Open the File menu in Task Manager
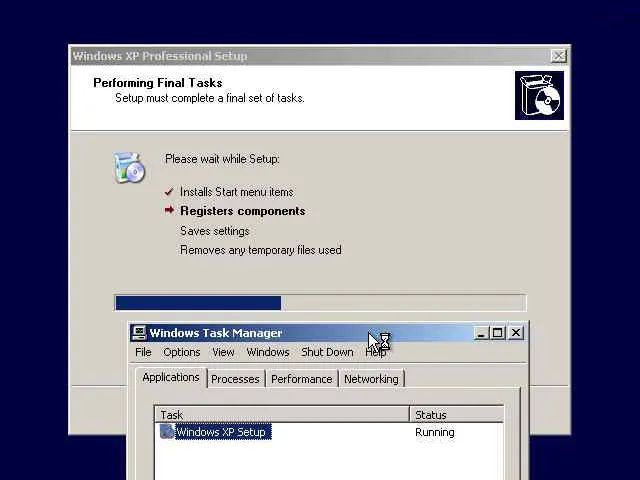 point(143,352)
